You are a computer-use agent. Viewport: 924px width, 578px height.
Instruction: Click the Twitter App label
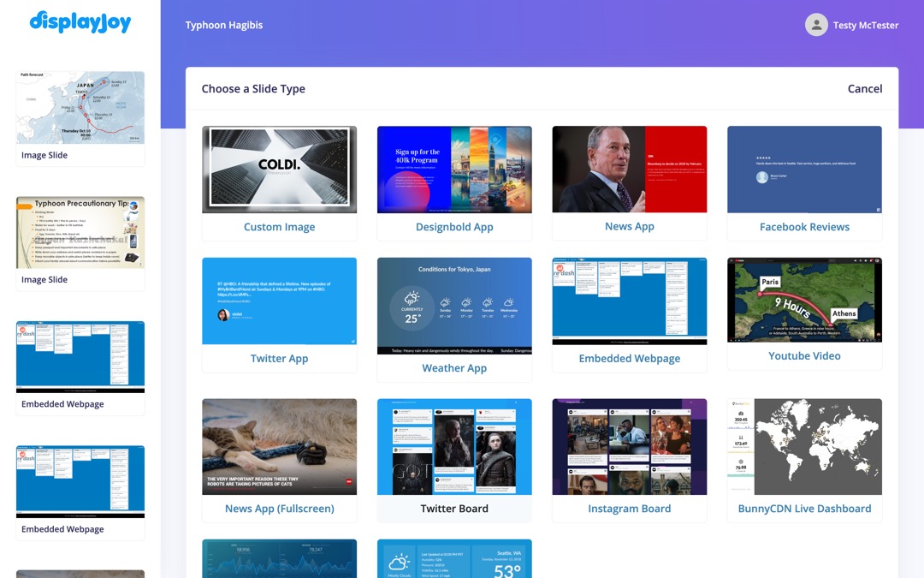click(279, 359)
